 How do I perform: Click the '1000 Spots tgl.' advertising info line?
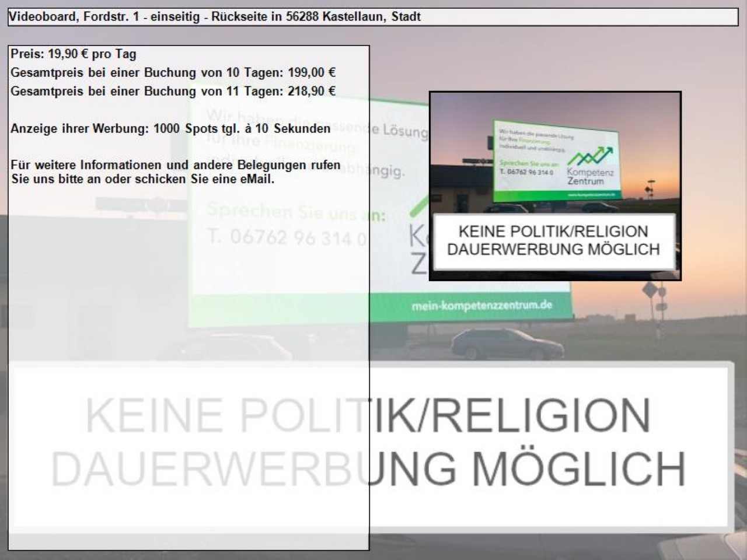pyautogui.click(x=170, y=128)
